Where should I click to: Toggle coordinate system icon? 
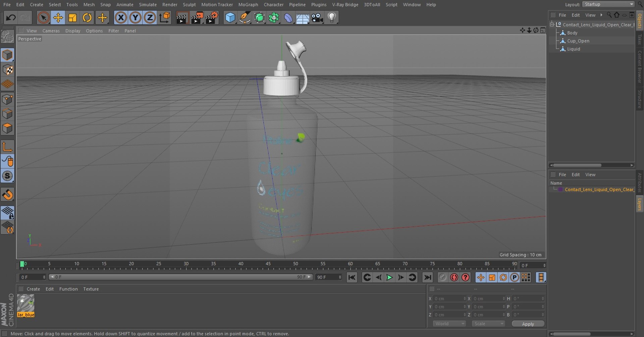pyautogui.click(x=165, y=17)
